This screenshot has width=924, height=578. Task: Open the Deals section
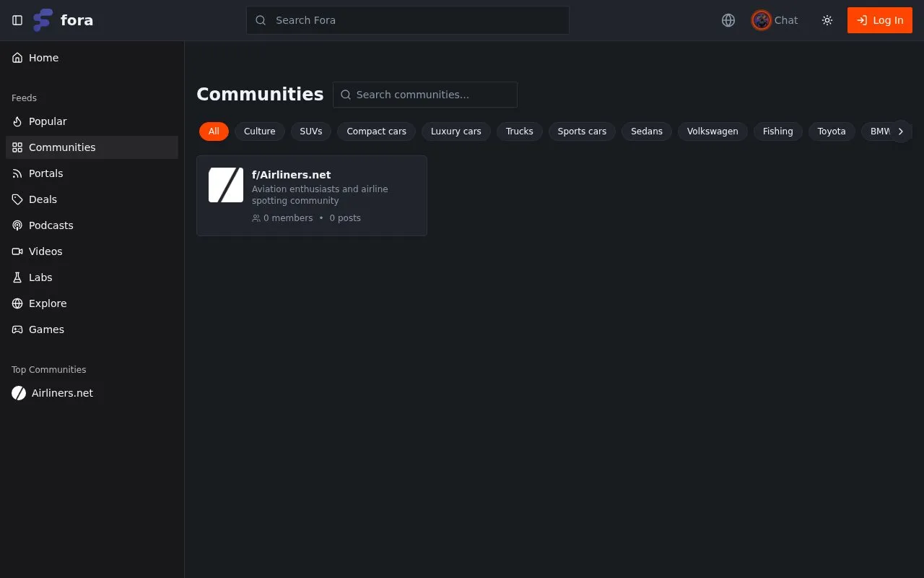[92, 199]
